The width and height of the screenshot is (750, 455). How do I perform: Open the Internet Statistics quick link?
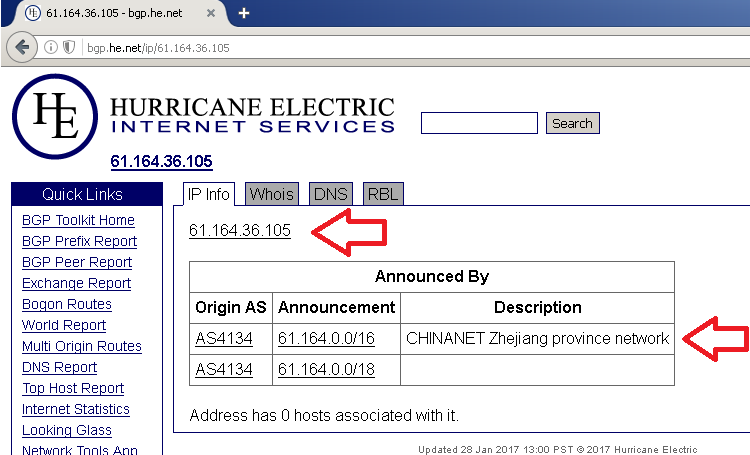76,410
